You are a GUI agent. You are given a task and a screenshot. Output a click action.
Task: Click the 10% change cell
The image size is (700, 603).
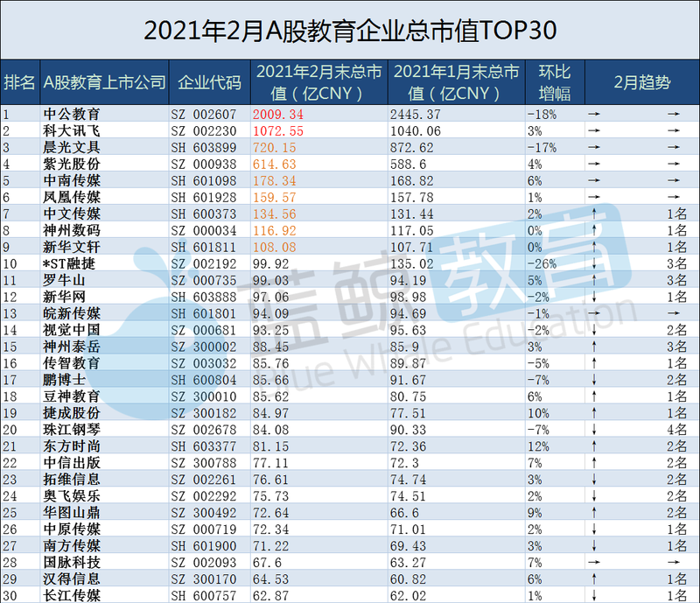click(x=539, y=413)
